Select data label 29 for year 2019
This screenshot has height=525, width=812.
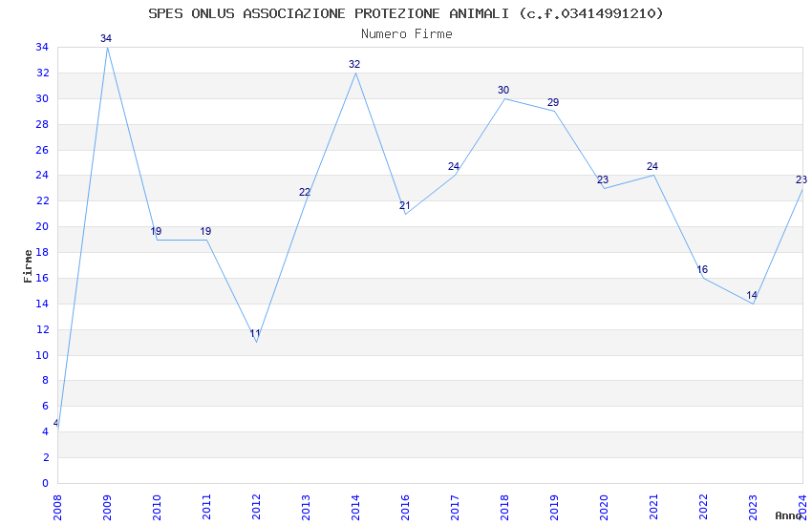(x=553, y=102)
